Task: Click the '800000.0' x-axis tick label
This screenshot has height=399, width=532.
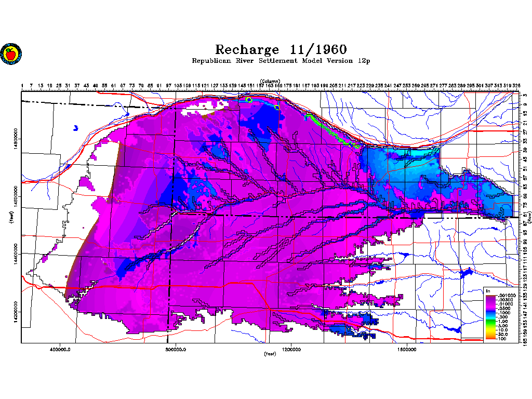Action: [x=176, y=350]
